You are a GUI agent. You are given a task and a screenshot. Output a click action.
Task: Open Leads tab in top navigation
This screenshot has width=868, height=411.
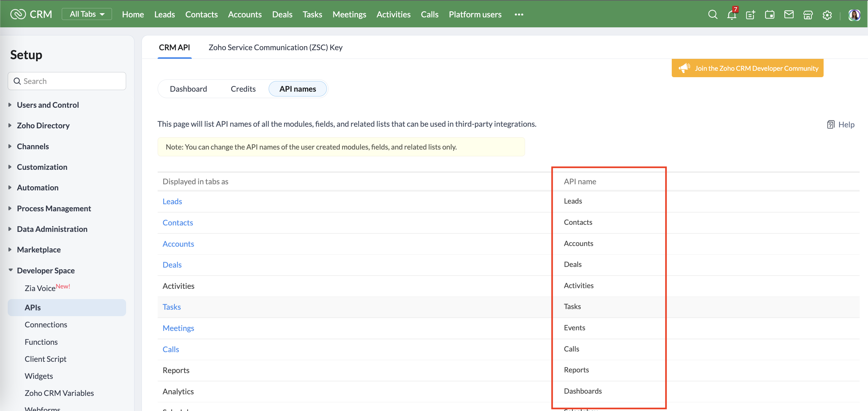pos(164,14)
